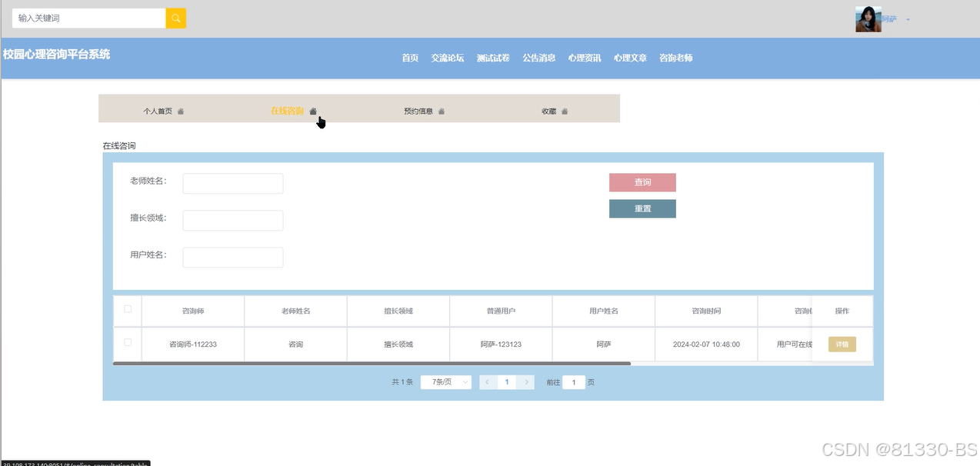Toggle the select-all checkbox in table header
This screenshot has width=980, height=466.
pos(128,309)
